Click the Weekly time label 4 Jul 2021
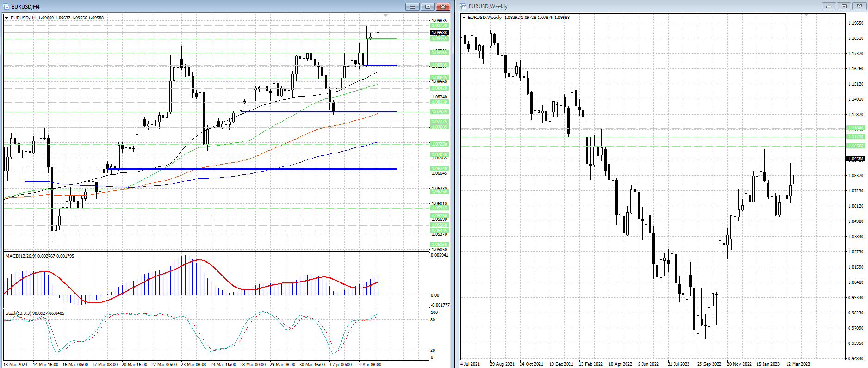Image resolution: width=868 pixels, height=368 pixels. point(470,364)
